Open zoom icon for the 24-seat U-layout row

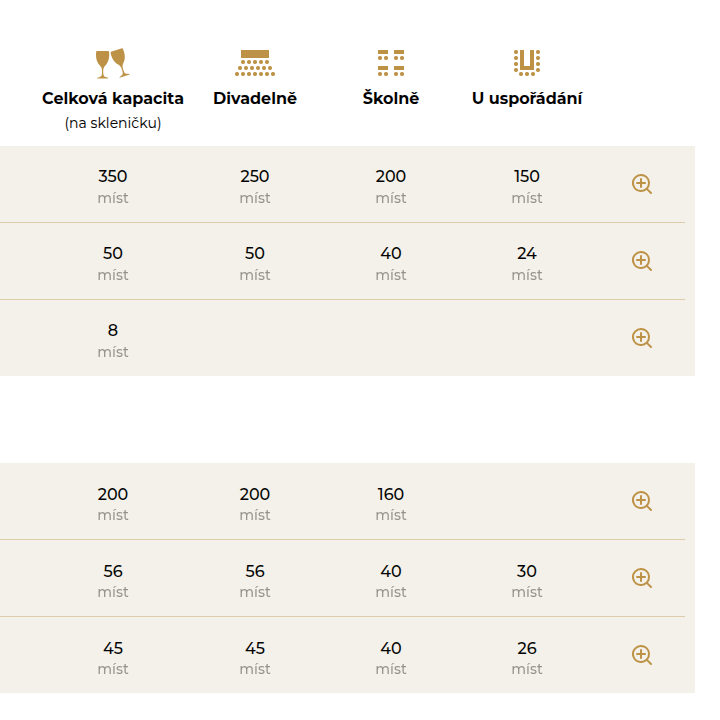(x=642, y=261)
